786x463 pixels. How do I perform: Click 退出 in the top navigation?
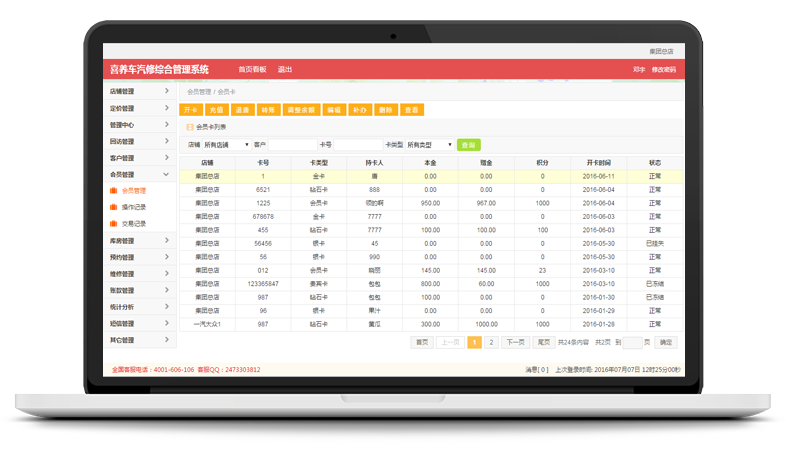[x=285, y=69]
